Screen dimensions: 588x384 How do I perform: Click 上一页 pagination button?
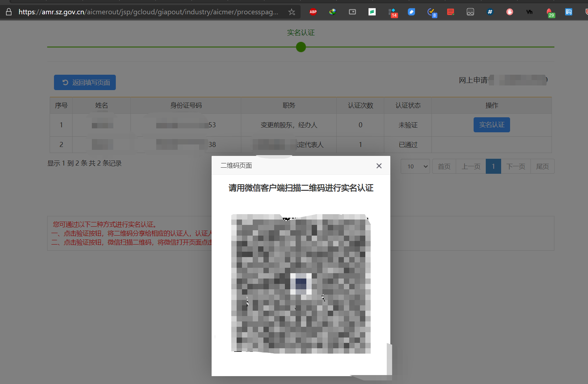pyautogui.click(x=471, y=166)
